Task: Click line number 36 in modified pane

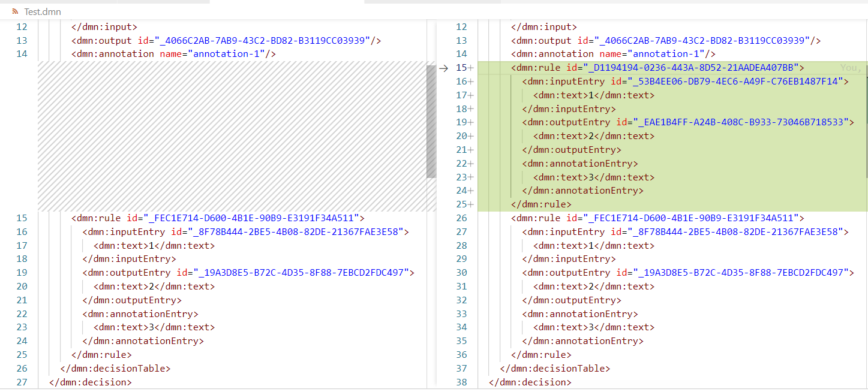Action: coord(461,354)
